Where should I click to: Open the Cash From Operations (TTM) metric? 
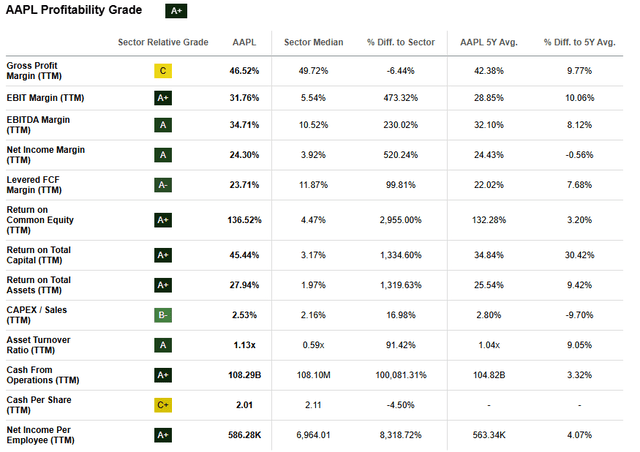(x=40, y=374)
